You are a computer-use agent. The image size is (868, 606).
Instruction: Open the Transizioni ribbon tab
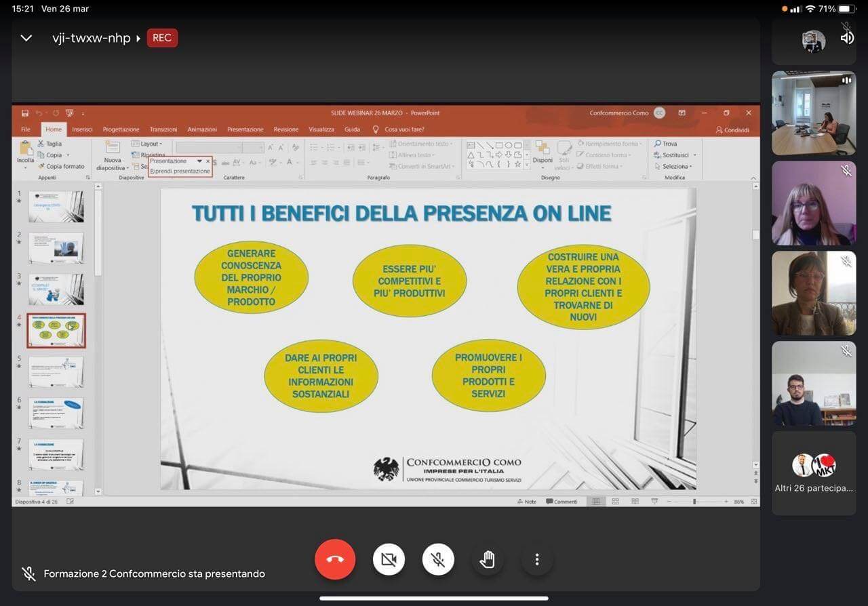pos(163,129)
